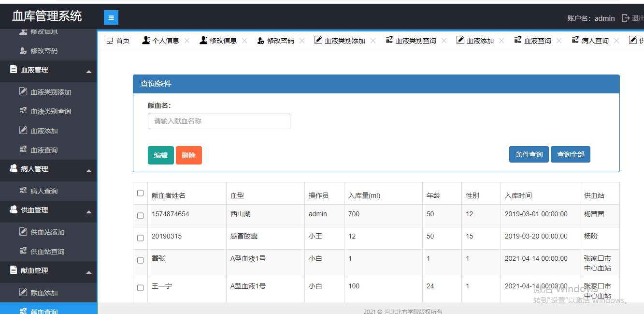
Task: Click the 供血站添加 edit icon in sidebar
Action: click(x=23, y=232)
